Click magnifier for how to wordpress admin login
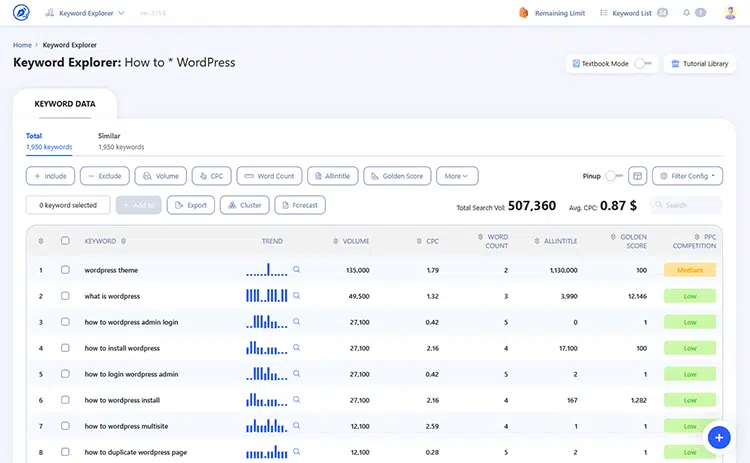750x463 pixels. [x=297, y=321]
